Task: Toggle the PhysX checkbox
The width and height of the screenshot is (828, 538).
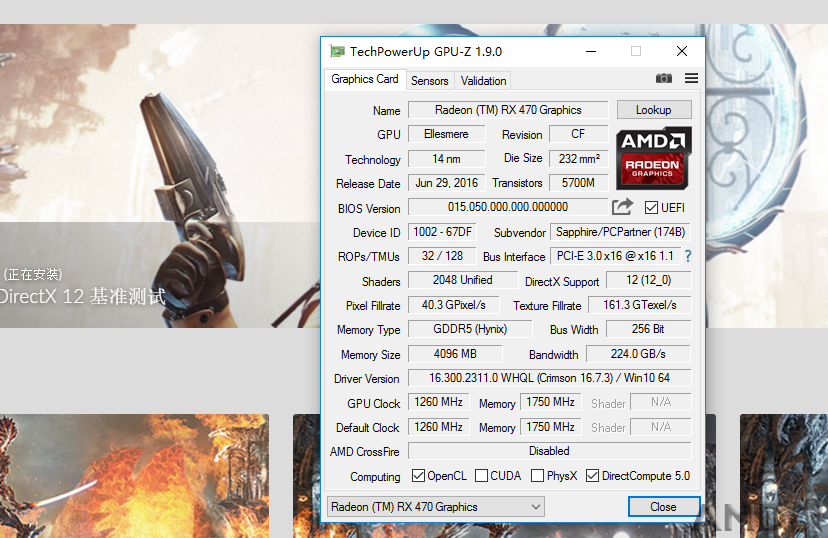Action: pyautogui.click(x=537, y=476)
